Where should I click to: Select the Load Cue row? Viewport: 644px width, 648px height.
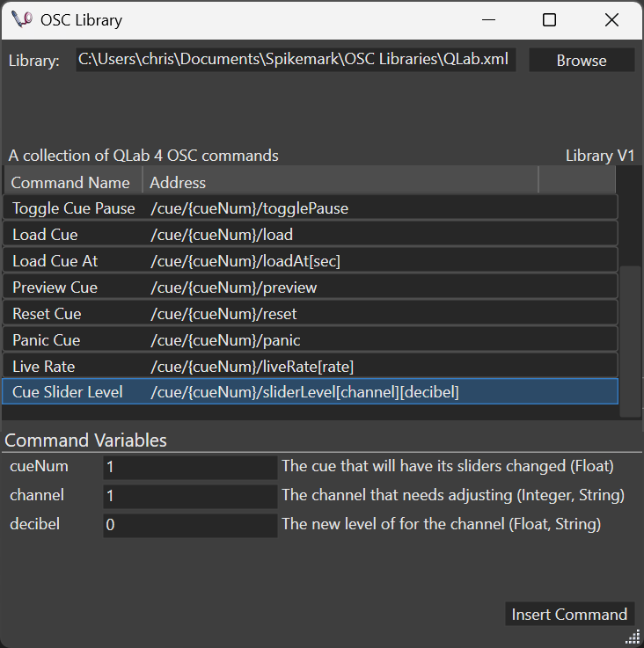pos(311,235)
